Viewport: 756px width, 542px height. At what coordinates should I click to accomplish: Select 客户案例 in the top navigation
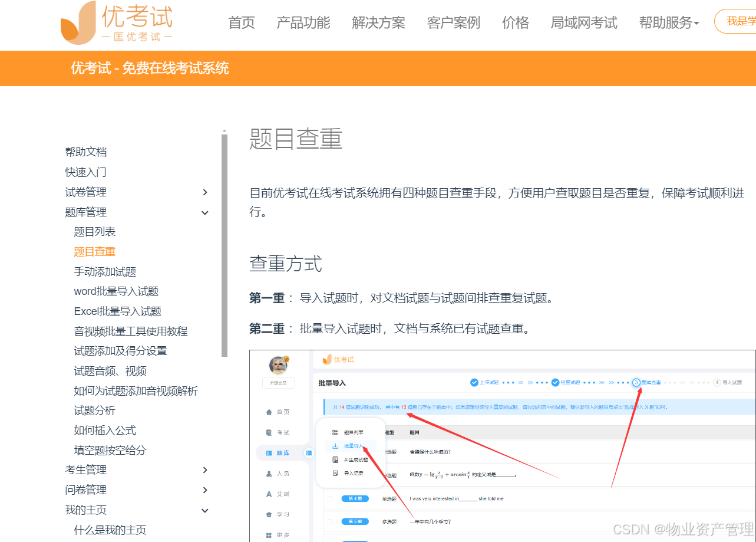454,23
